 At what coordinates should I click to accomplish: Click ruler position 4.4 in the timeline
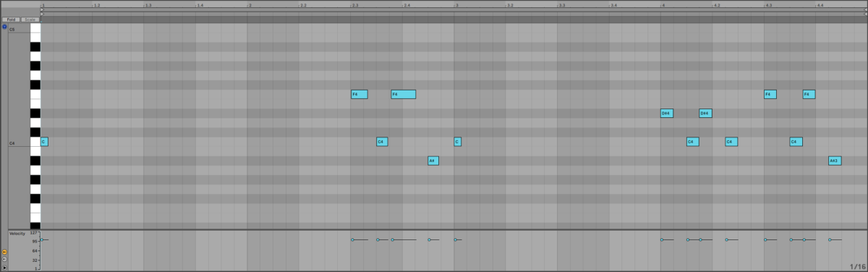coord(820,5)
